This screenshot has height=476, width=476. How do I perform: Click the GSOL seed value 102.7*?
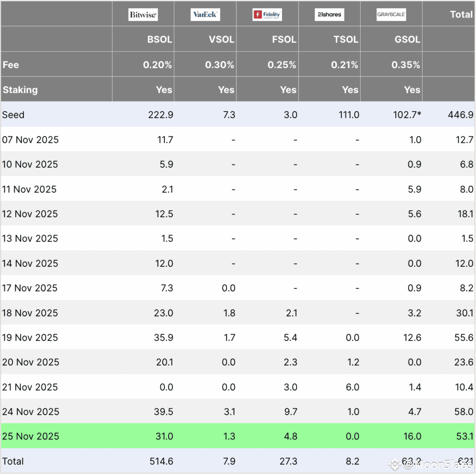(407, 115)
